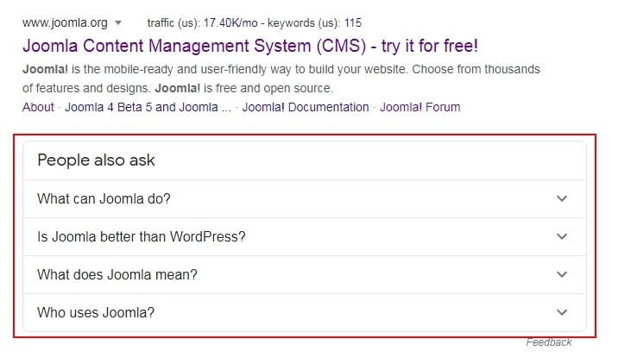Click the 115 keywords value

353,22
